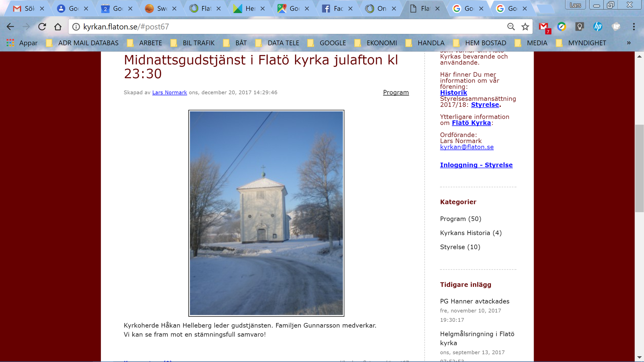Open a new tab
Viewport: 644px width, 362px height.
(x=546, y=9)
